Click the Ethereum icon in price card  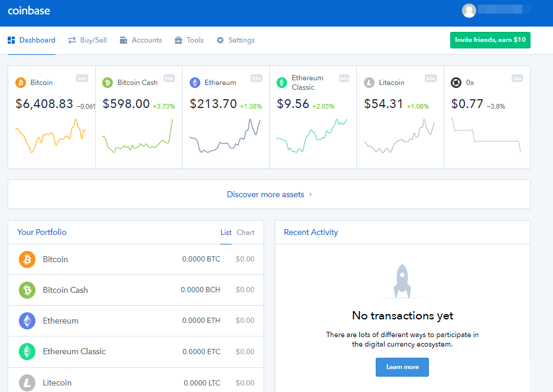tap(195, 83)
